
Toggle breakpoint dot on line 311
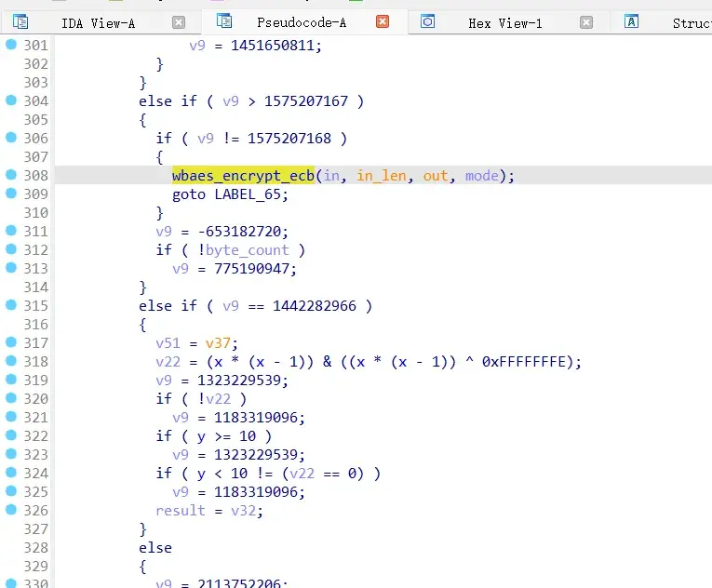pyautogui.click(x=11, y=230)
